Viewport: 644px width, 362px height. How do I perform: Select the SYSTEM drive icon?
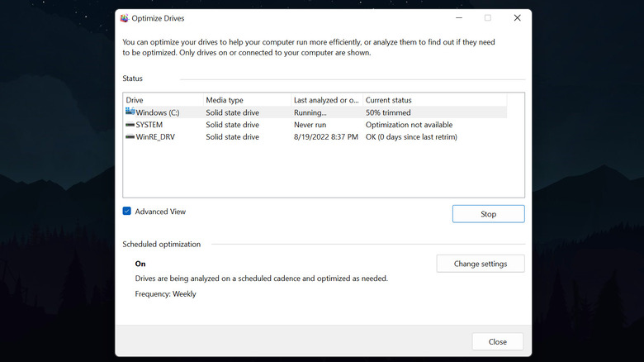click(x=130, y=125)
